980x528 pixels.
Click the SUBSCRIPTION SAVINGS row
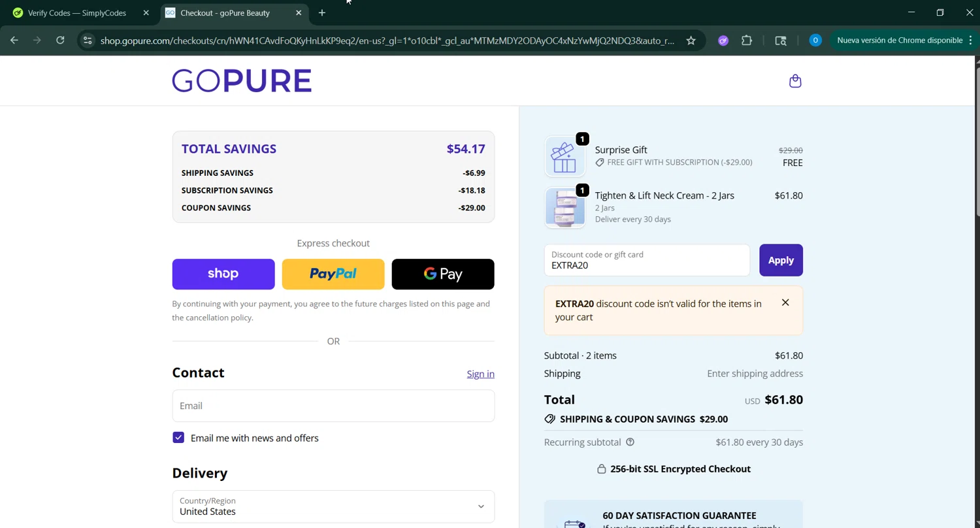coord(333,190)
